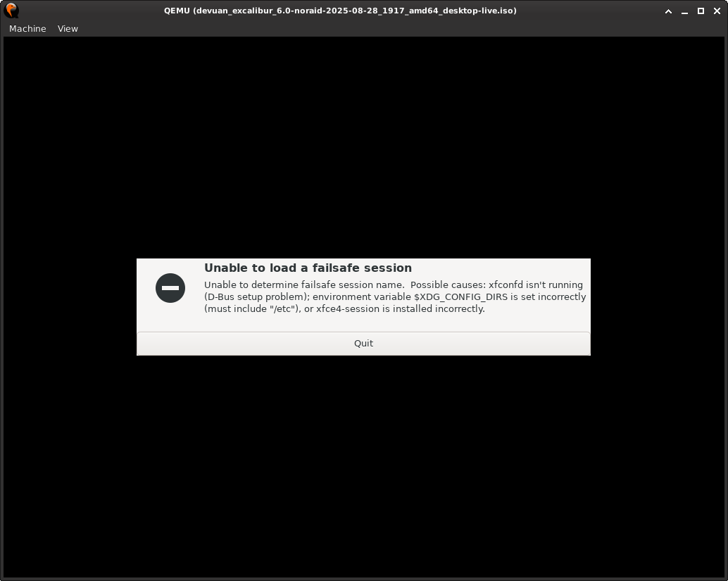
Task: Minimize the QEMU window
Action: [x=684, y=11]
